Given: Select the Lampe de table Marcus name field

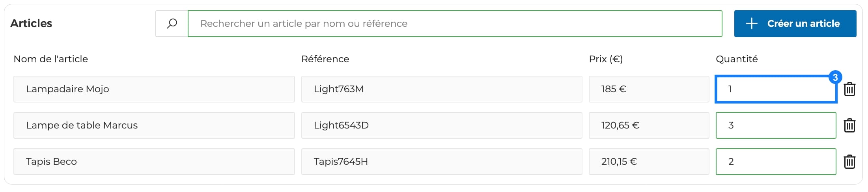Looking at the screenshot, I should point(154,125).
